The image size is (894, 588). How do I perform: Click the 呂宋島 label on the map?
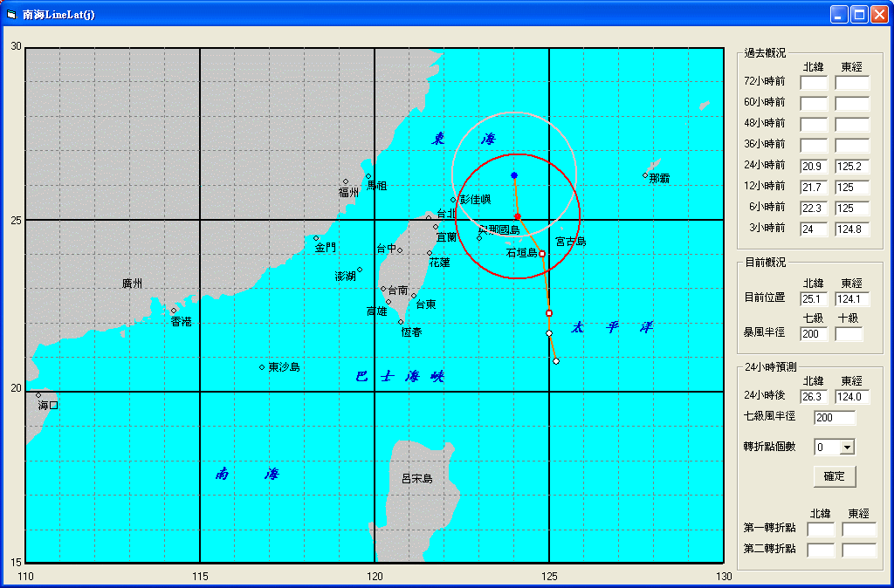(417, 479)
